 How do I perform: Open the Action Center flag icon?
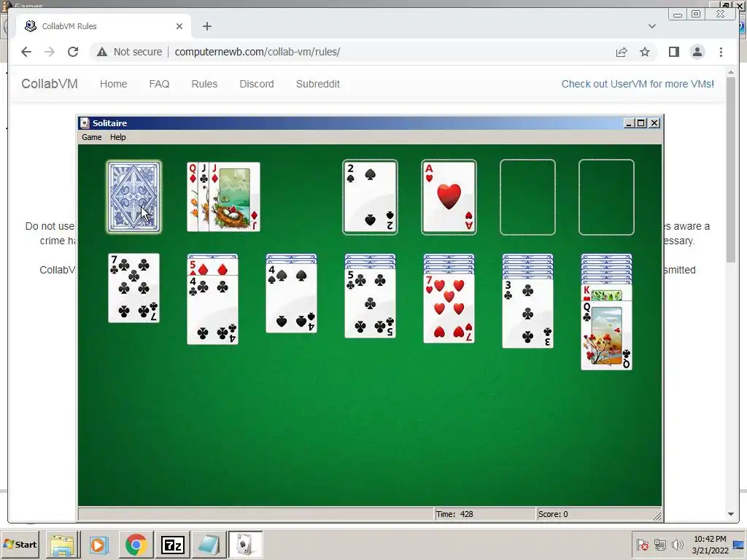tap(642, 544)
